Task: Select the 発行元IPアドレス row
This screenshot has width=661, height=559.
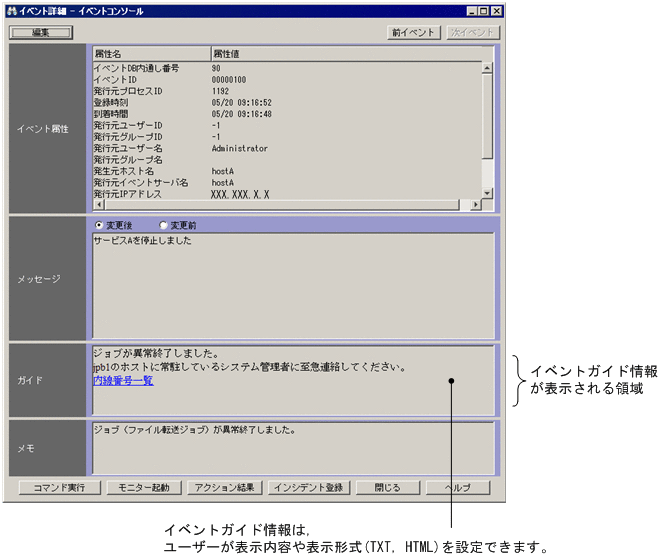Action: (x=287, y=194)
